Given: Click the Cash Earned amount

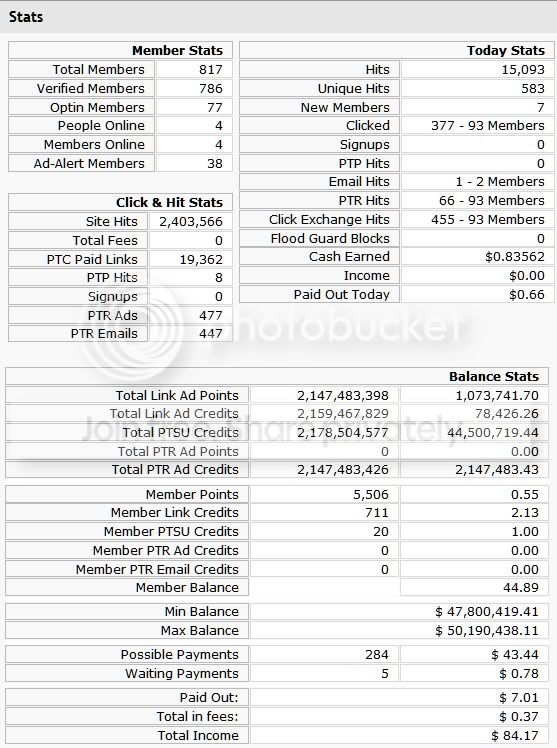Looking at the screenshot, I should click(515, 256).
